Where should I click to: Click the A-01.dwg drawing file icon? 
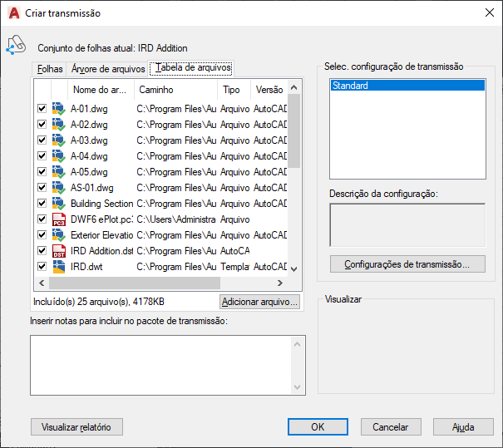click(58, 109)
